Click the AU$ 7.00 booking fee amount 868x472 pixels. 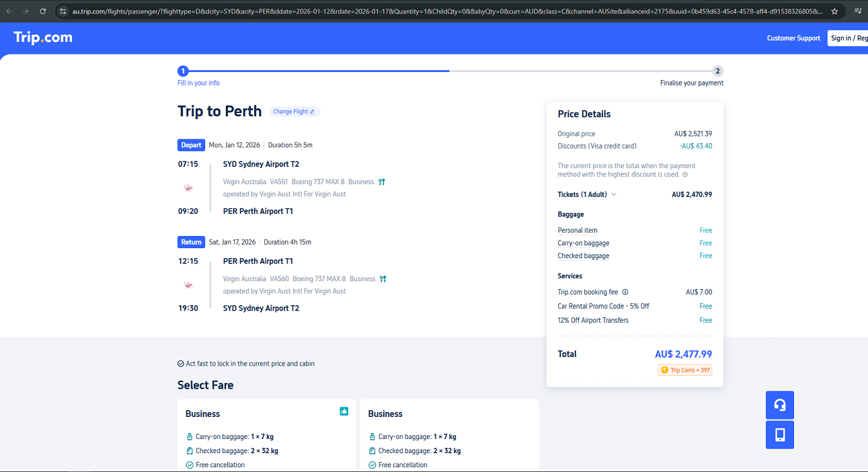point(699,292)
